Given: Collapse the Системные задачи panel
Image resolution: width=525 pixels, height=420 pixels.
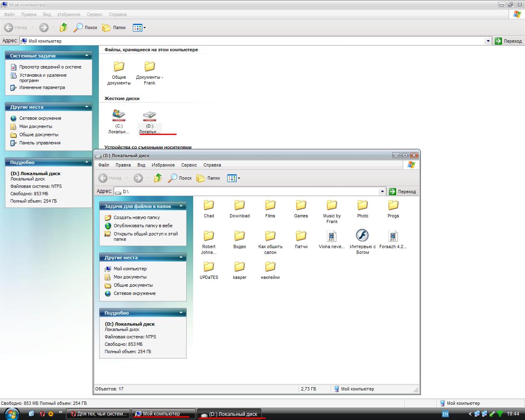Looking at the screenshot, I should [87, 55].
